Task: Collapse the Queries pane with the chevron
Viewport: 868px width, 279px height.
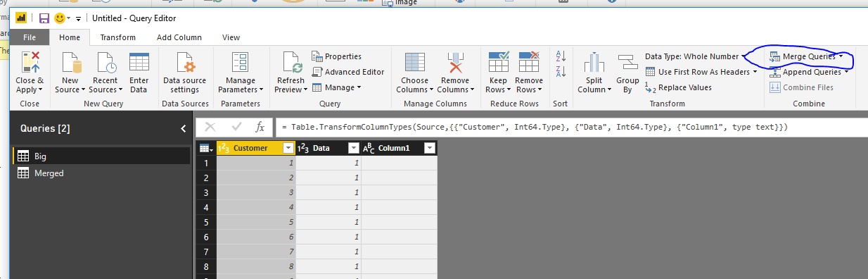Action: tap(183, 129)
